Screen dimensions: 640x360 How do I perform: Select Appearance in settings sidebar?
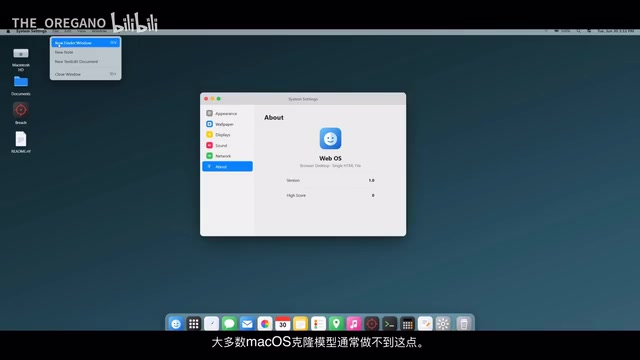coord(227,113)
